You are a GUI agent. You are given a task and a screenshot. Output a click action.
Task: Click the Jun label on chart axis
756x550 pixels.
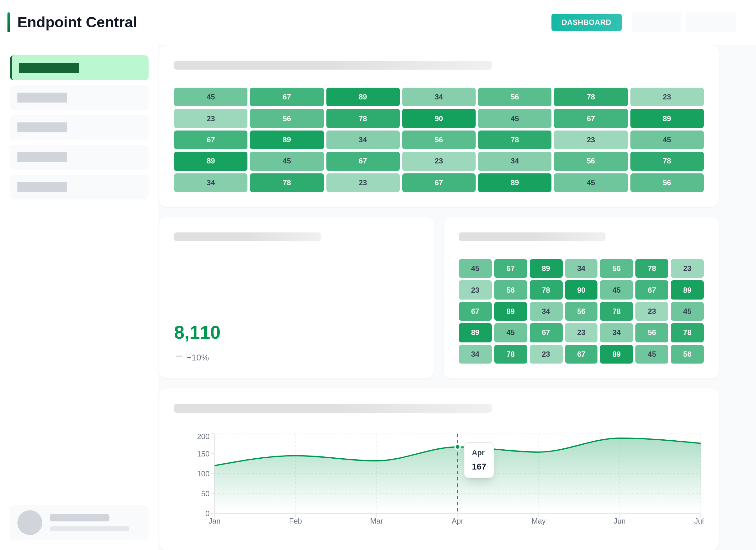click(619, 521)
